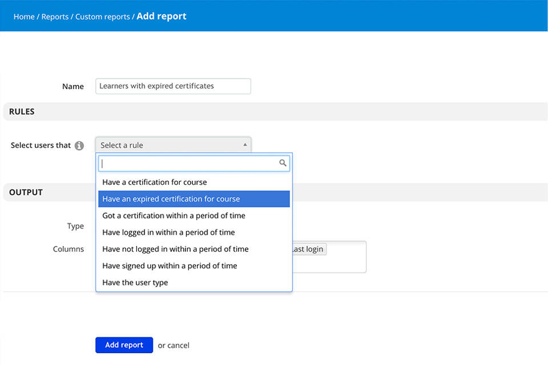
Task: Go to Home in the breadcrumb
Action: pyautogui.click(x=24, y=17)
